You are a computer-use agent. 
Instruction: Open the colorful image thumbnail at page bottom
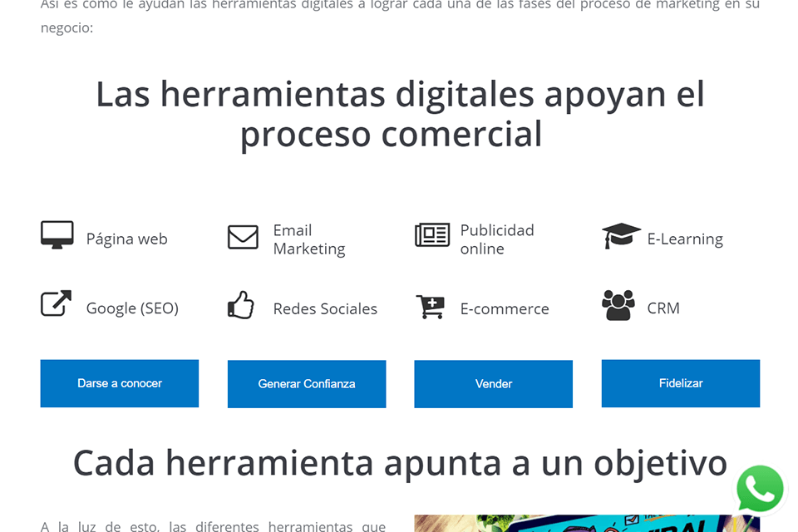[587, 524]
